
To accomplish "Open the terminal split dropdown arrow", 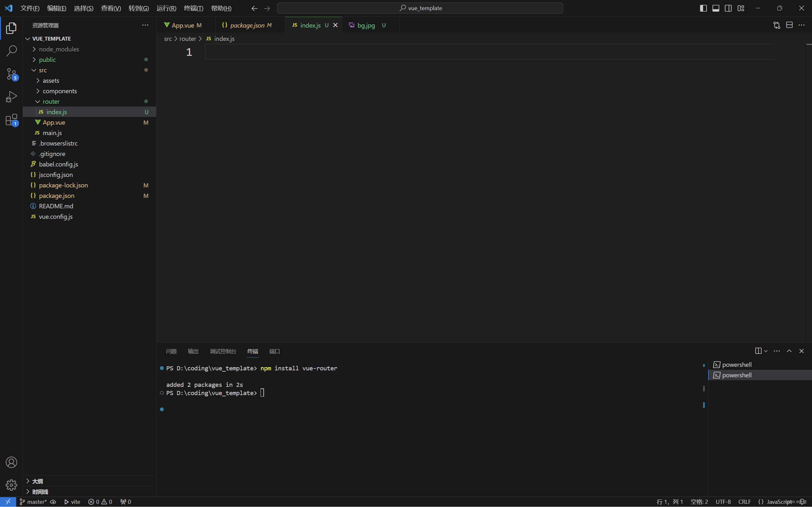I will tap(766, 351).
